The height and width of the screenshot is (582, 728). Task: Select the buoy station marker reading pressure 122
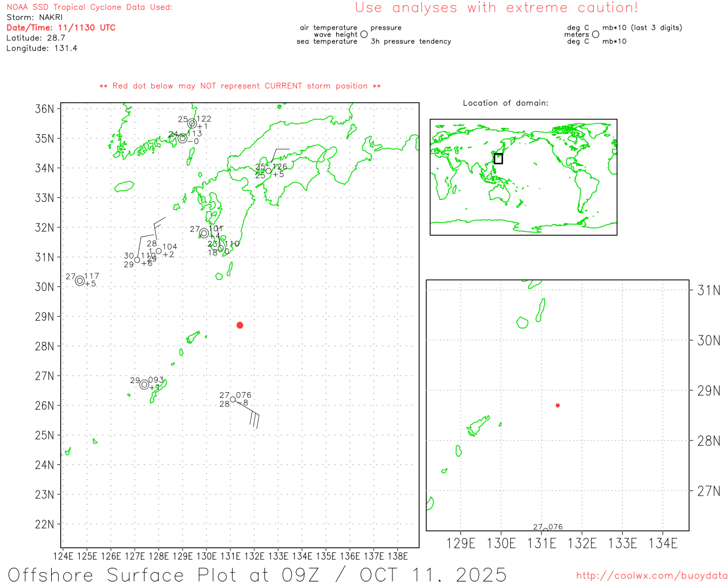tap(192, 123)
